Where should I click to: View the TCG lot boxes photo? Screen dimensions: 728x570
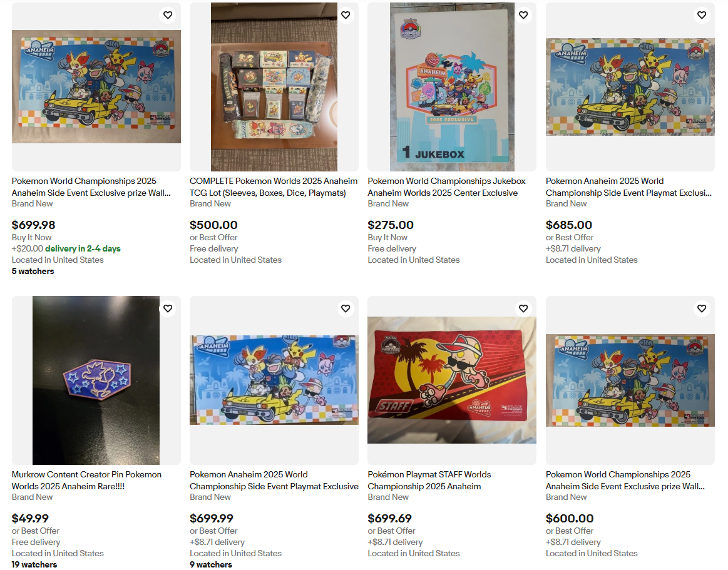click(x=274, y=87)
